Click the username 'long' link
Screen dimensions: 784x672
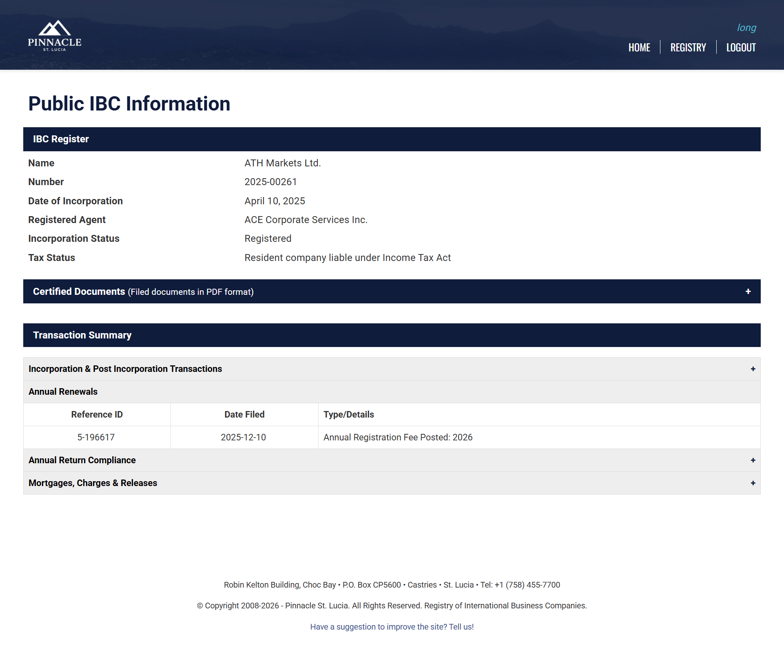[x=746, y=28]
